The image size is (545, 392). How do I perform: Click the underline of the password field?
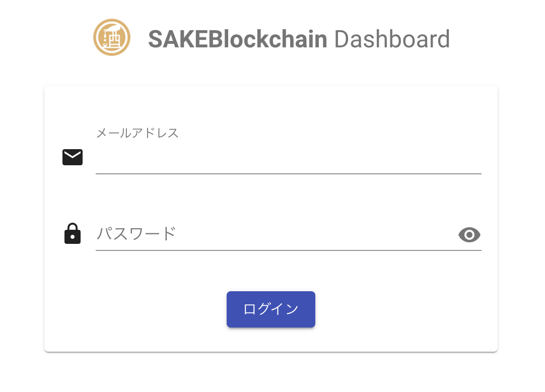click(x=288, y=250)
